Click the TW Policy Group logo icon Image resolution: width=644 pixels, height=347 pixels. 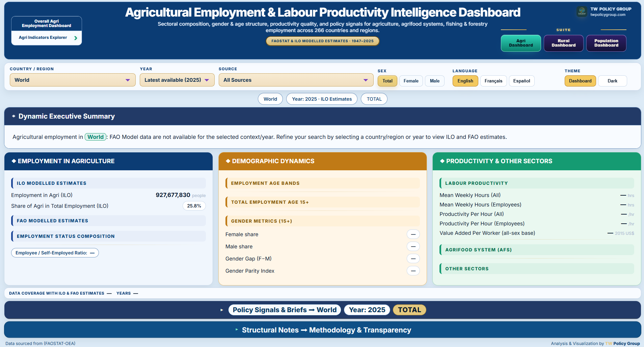tap(582, 12)
